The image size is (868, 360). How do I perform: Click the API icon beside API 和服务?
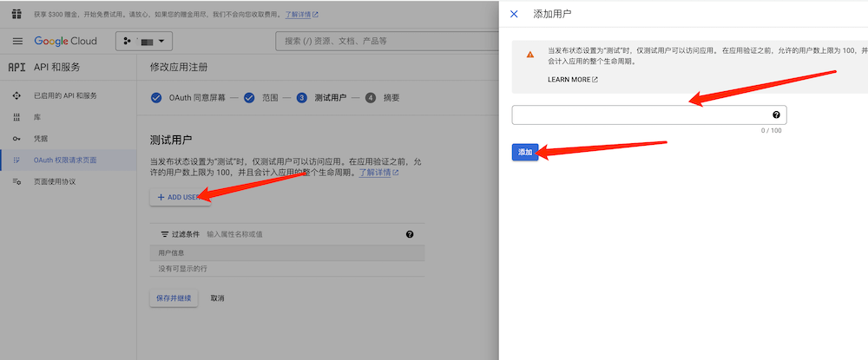tap(16, 68)
